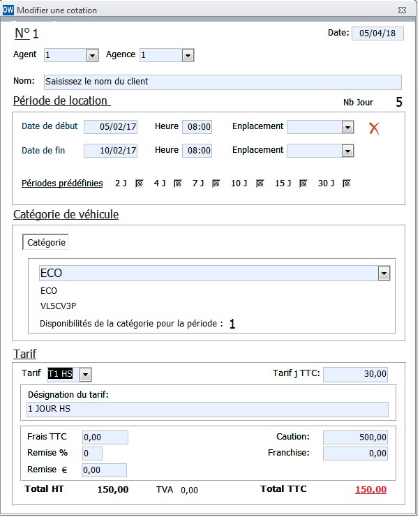
Task: Select the 15 J period checkbox
Action: (303, 183)
